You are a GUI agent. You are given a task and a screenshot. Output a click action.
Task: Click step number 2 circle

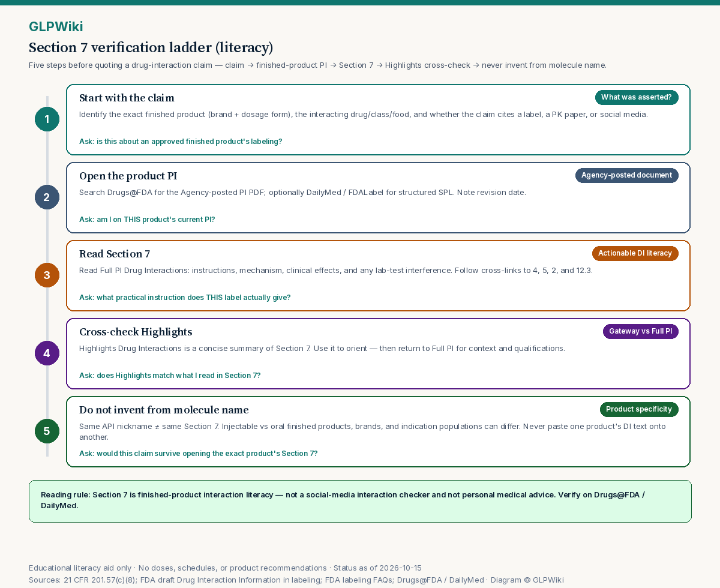point(47,197)
